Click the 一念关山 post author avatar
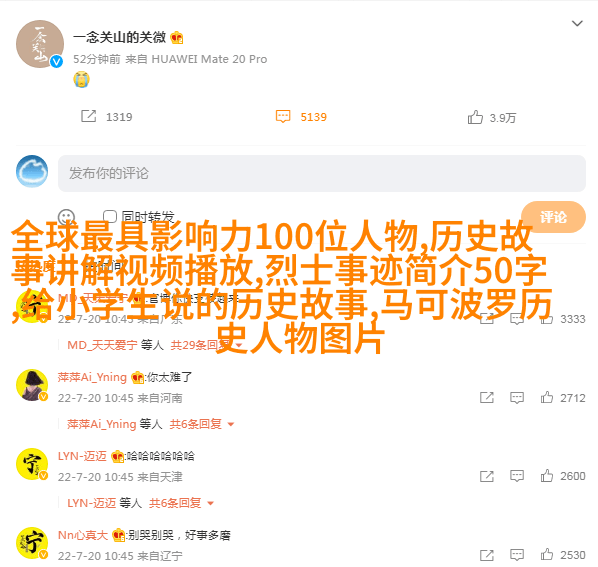The width and height of the screenshot is (598, 567). point(40,44)
